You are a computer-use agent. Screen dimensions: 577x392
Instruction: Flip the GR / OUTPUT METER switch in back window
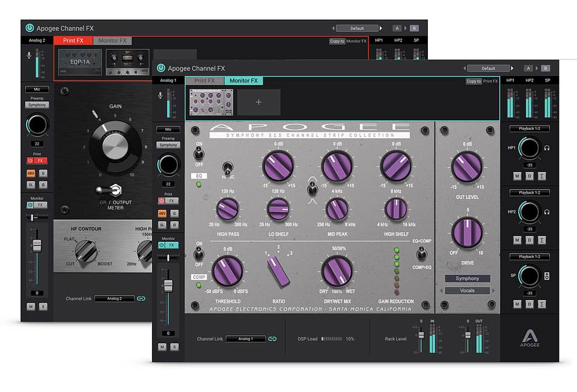(x=109, y=190)
